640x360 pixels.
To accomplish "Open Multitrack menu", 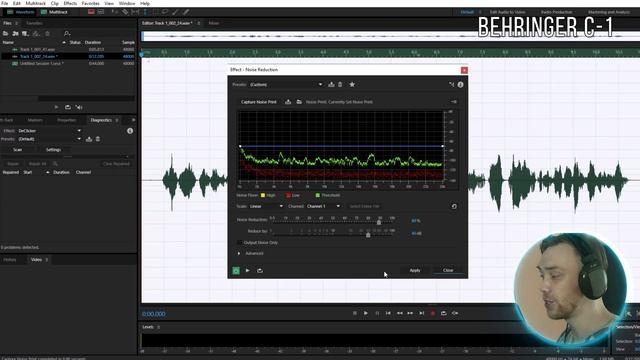I will click(x=36, y=3).
